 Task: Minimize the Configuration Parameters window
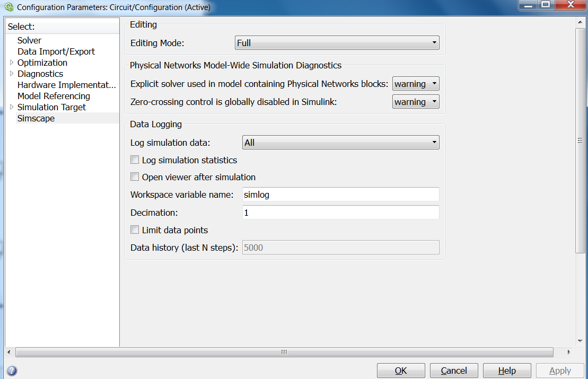coord(529,5)
